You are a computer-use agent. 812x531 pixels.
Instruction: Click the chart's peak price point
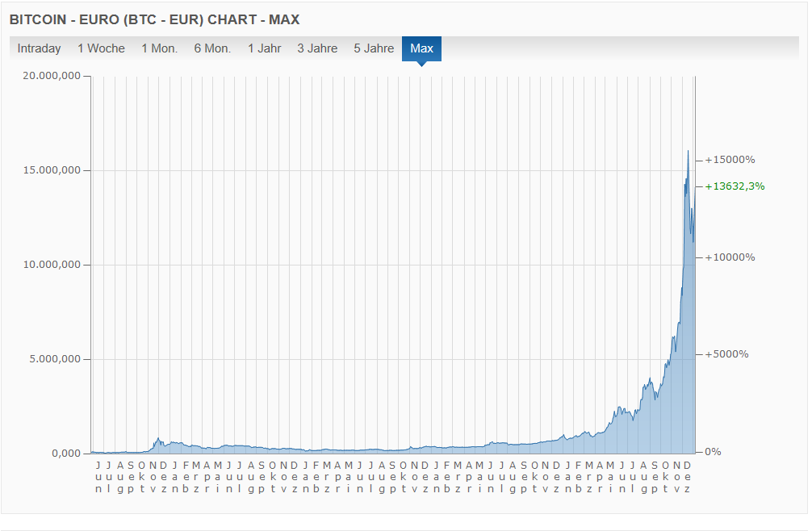tap(688, 151)
